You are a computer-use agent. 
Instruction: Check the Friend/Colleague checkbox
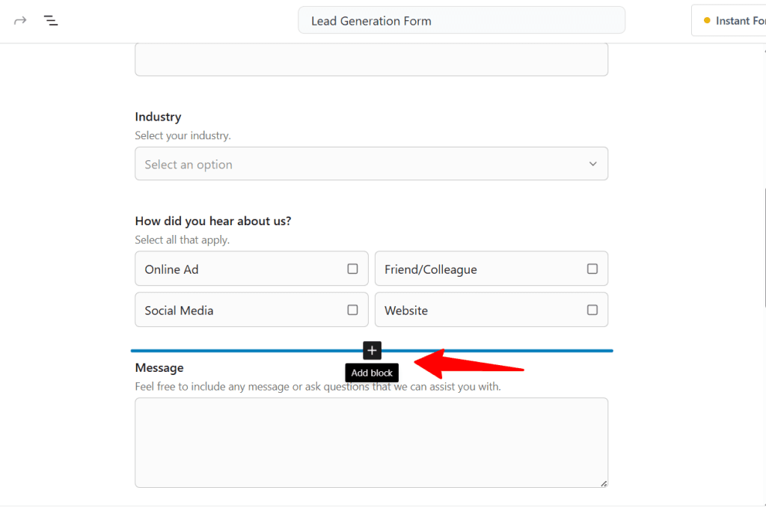[x=592, y=269]
